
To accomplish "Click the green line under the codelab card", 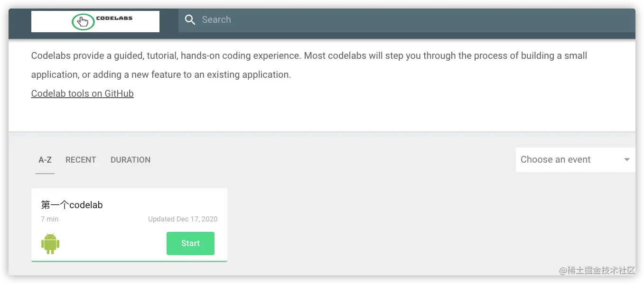I will (129, 261).
